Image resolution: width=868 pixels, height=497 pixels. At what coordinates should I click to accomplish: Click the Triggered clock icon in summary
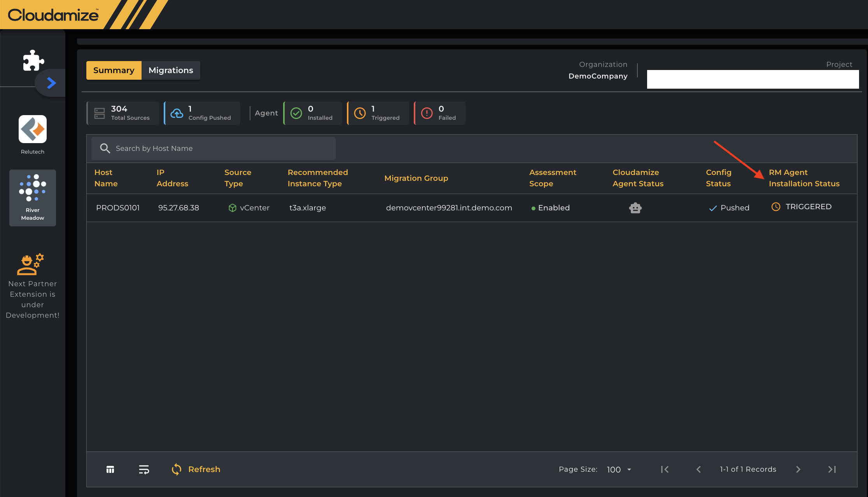pos(360,113)
